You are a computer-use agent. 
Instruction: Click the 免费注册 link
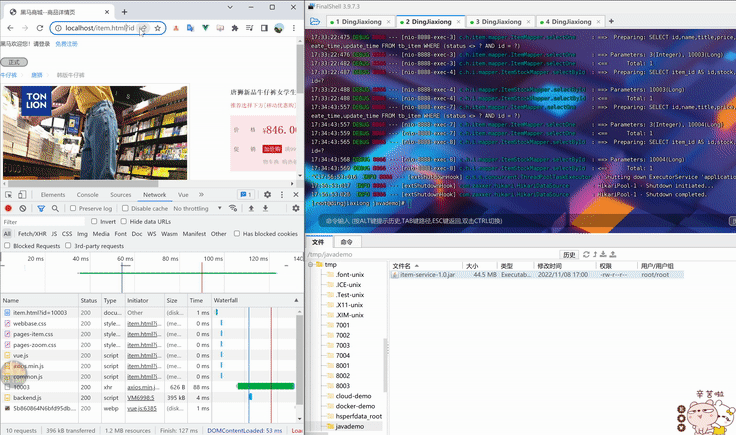point(66,44)
